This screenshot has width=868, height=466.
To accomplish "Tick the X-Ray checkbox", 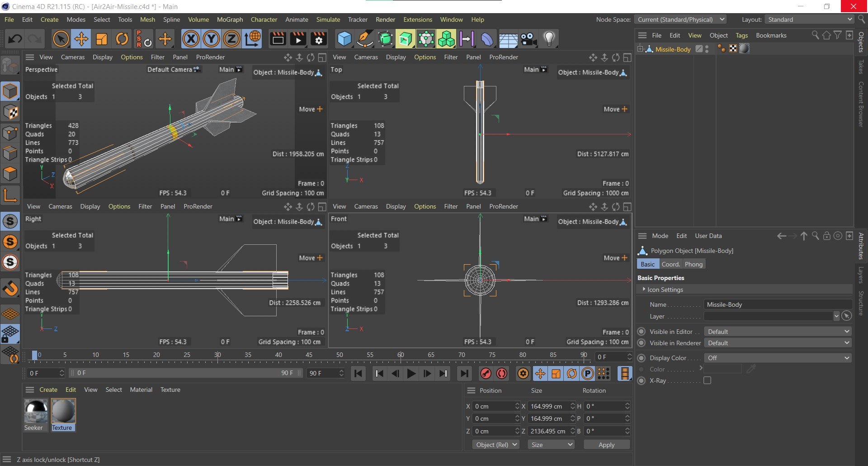I will (x=708, y=380).
